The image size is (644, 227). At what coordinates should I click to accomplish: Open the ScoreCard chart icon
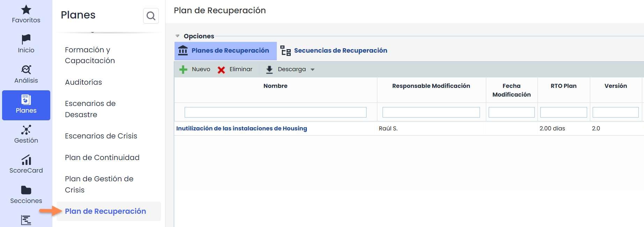tap(26, 160)
